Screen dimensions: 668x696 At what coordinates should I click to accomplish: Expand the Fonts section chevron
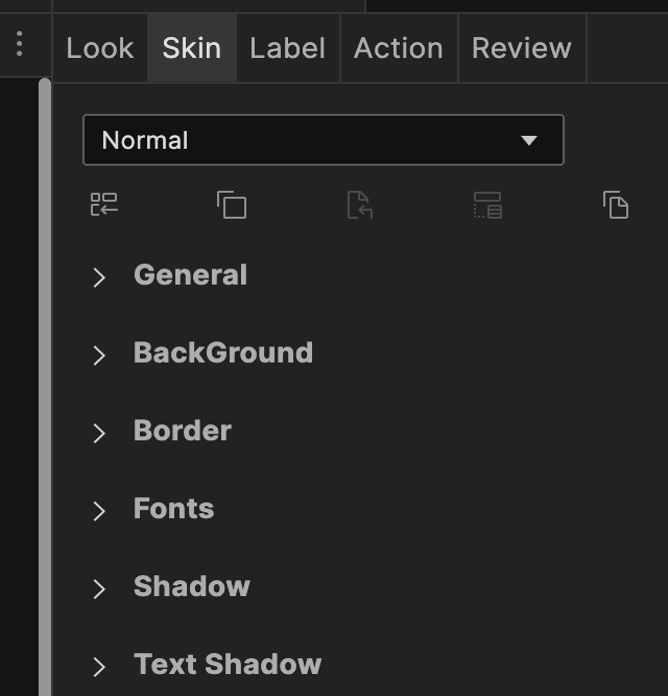point(99,511)
